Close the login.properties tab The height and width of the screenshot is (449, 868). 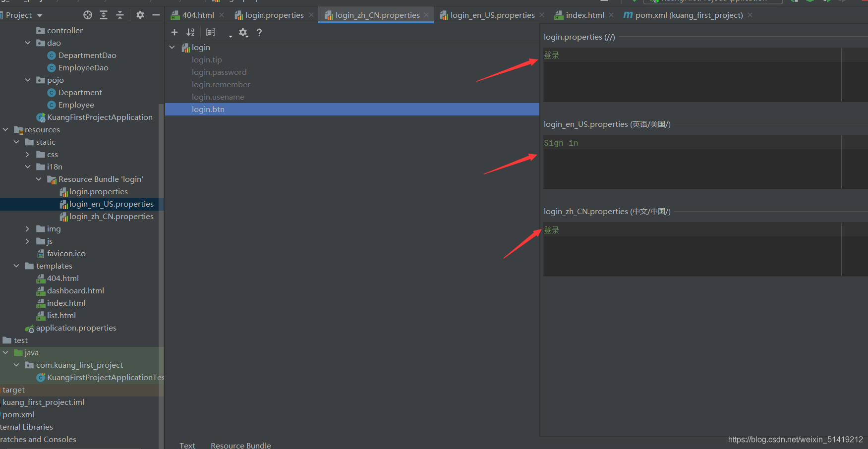pos(311,15)
